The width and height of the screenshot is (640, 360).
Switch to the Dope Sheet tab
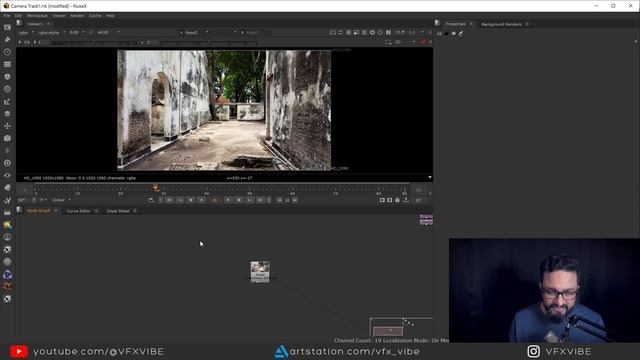tap(118, 211)
